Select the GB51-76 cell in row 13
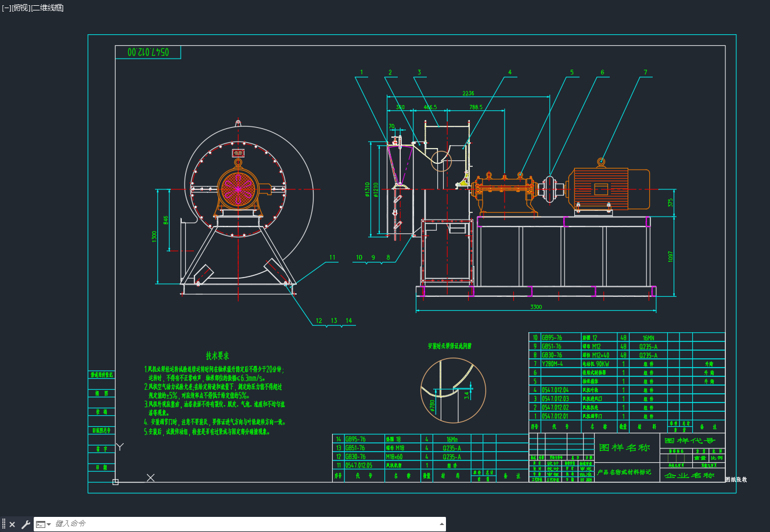The image size is (770, 532). [355, 448]
